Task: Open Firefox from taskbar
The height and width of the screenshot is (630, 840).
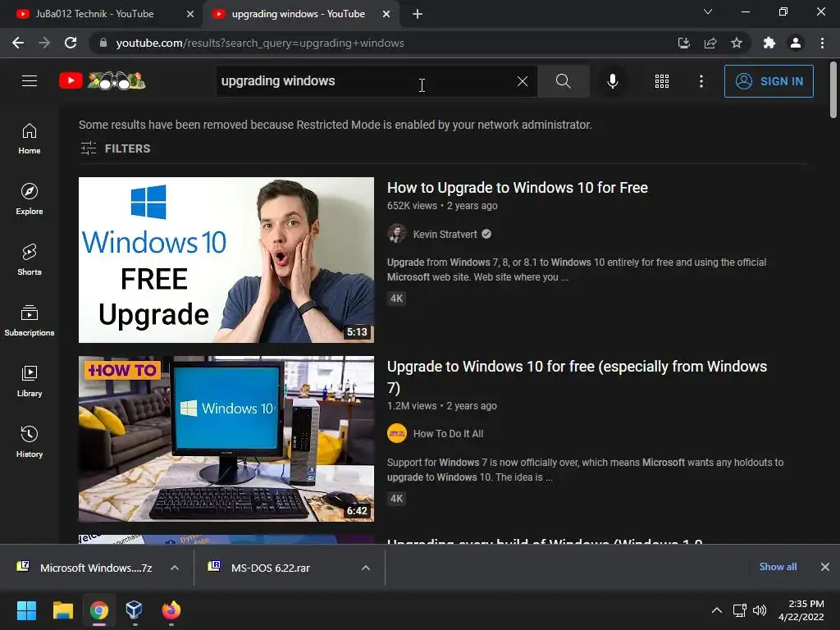Action: coord(171,610)
